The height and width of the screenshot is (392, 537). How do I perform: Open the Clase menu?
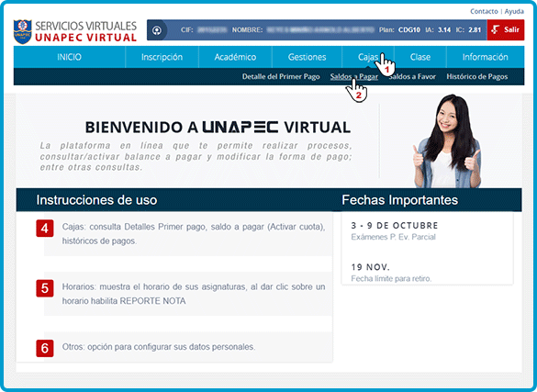(x=420, y=57)
